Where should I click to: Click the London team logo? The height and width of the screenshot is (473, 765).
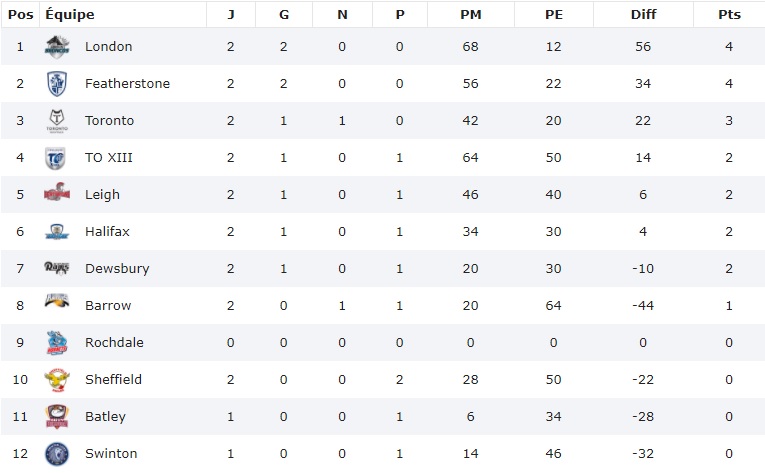coord(57,46)
